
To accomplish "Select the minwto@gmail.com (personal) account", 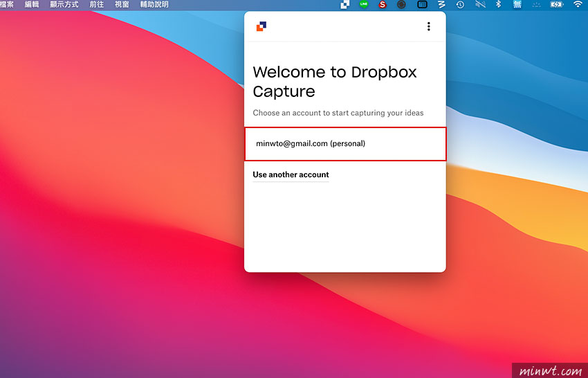I will coord(345,144).
